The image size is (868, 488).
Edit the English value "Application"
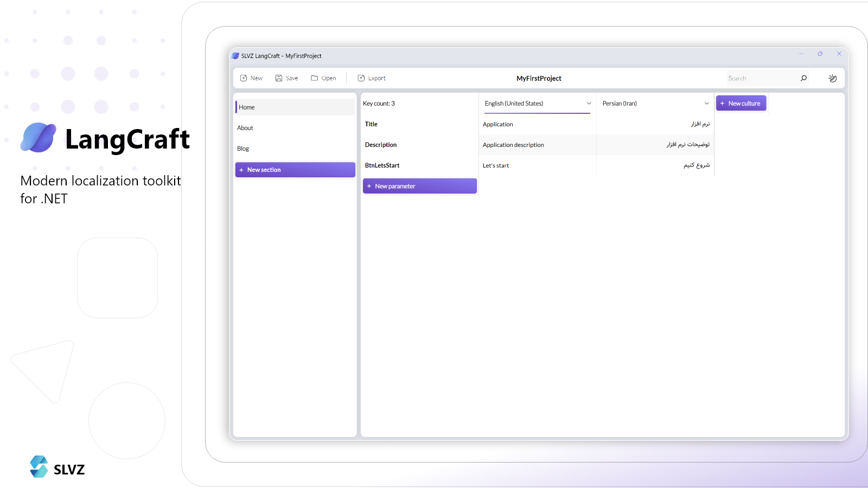pos(537,124)
